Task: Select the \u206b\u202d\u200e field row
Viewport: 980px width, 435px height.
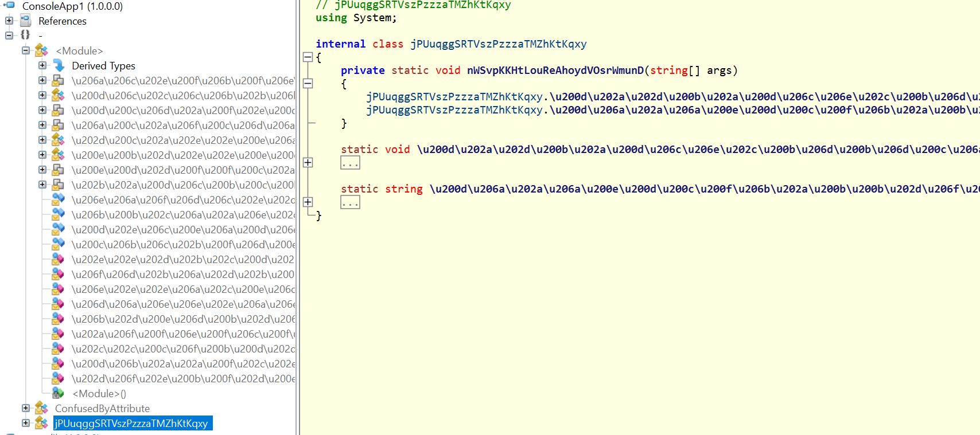Action: tap(183, 319)
